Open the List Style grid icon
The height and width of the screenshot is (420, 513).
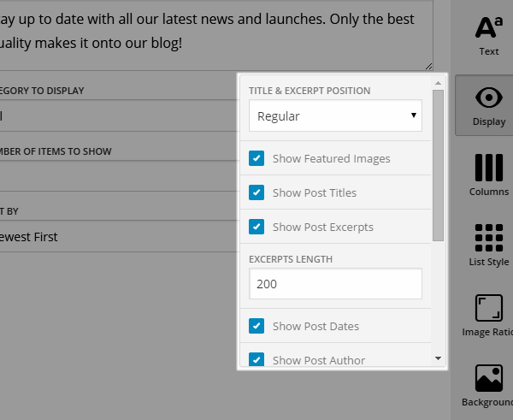coord(489,238)
